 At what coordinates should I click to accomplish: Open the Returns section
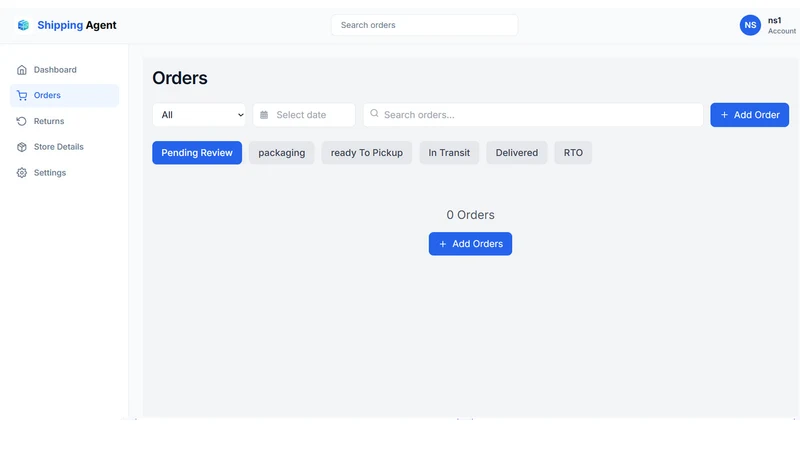tap(64, 121)
